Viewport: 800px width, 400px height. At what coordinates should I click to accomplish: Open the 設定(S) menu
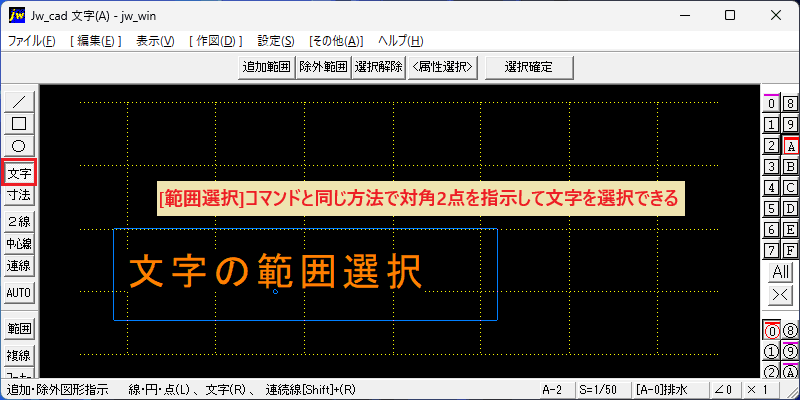[276, 41]
